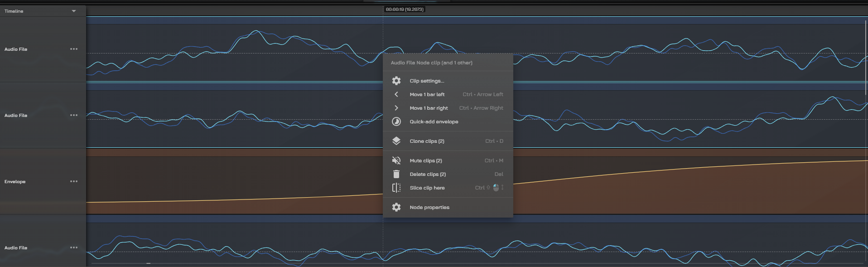The height and width of the screenshot is (267, 868).
Task: Click the mouse icon in Slice clip shortcut
Action: [496, 188]
